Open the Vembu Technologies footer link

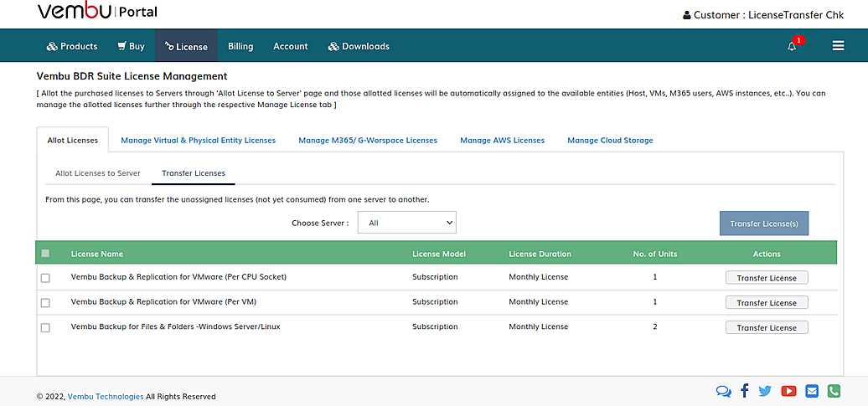[106, 397]
